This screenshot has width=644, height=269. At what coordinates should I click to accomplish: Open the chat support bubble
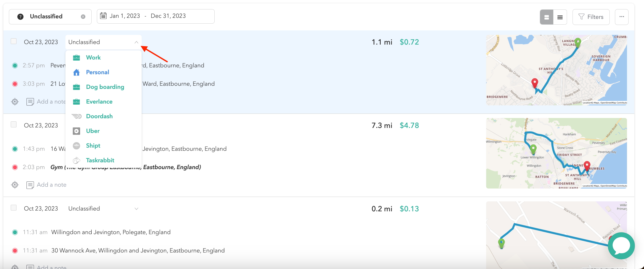coord(621,246)
